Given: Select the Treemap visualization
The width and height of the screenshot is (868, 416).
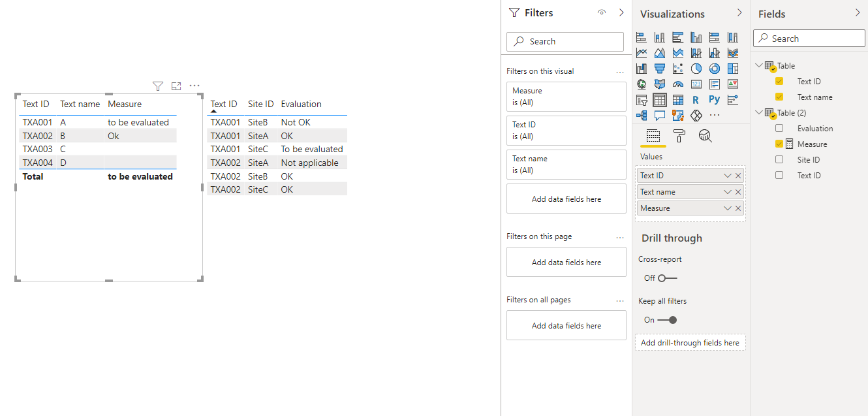Looking at the screenshot, I should click(733, 69).
